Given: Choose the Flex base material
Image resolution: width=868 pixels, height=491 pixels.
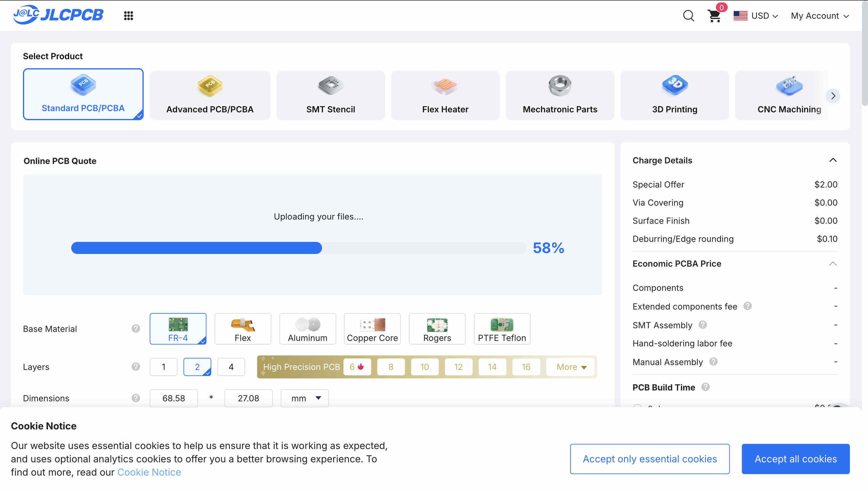Looking at the screenshot, I should click(x=243, y=329).
